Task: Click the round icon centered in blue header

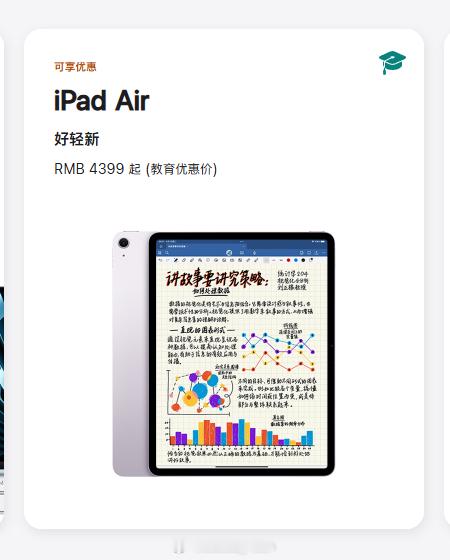Action: (229, 252)
